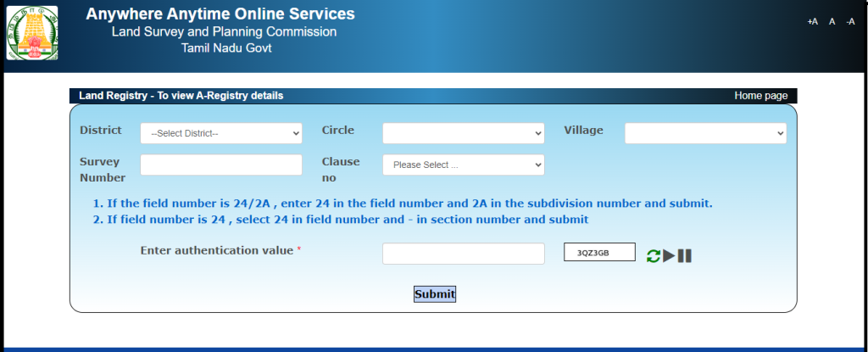This screenshot has width=868, height=352.
Task: Reset font size with the plain A
Action: pos(832,21)
